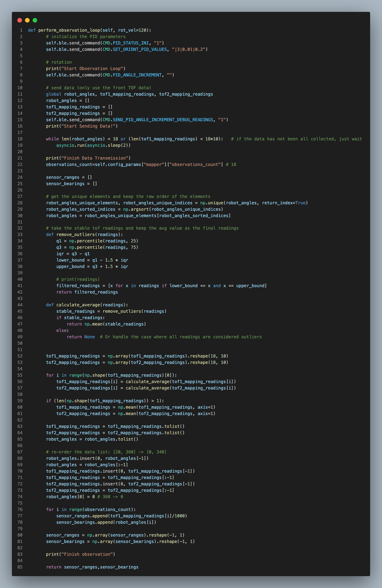Click line number 1 in the gutter
The width and height of the screenshot is (382, 588).
pos(21,30)
